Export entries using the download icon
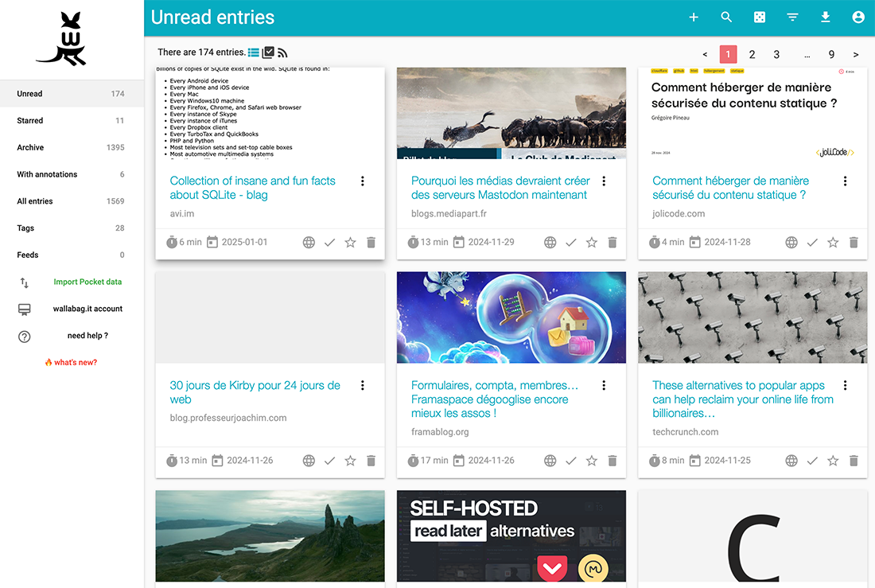The image size is (875, 588). click(825, 17)
